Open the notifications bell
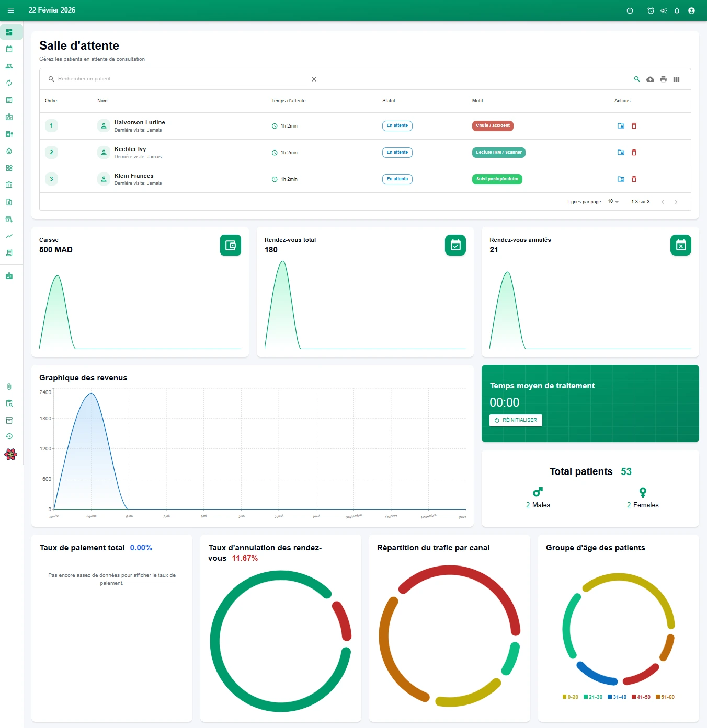This screenshot has width=707, height=728. (x=677, y=10)
